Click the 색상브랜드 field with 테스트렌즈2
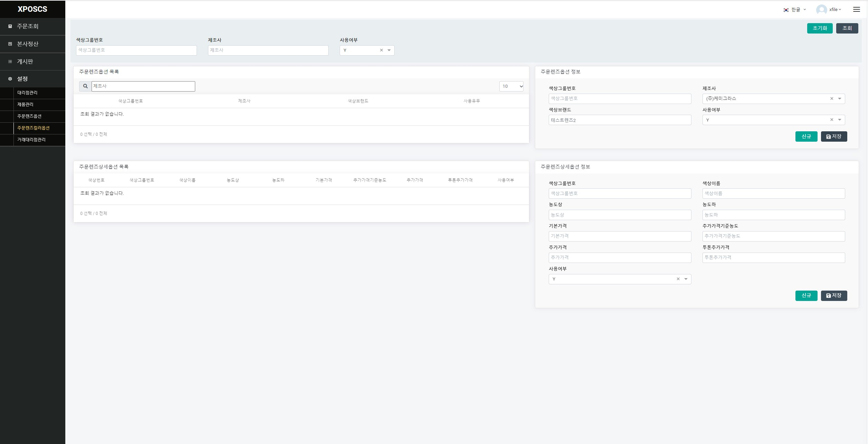Viewport: 868px width, 444px height. coord(620,120)
